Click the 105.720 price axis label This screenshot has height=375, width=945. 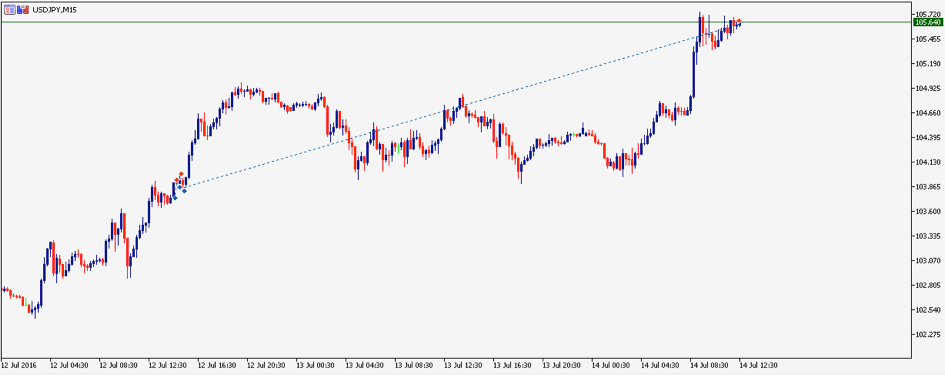coord(928,14)
